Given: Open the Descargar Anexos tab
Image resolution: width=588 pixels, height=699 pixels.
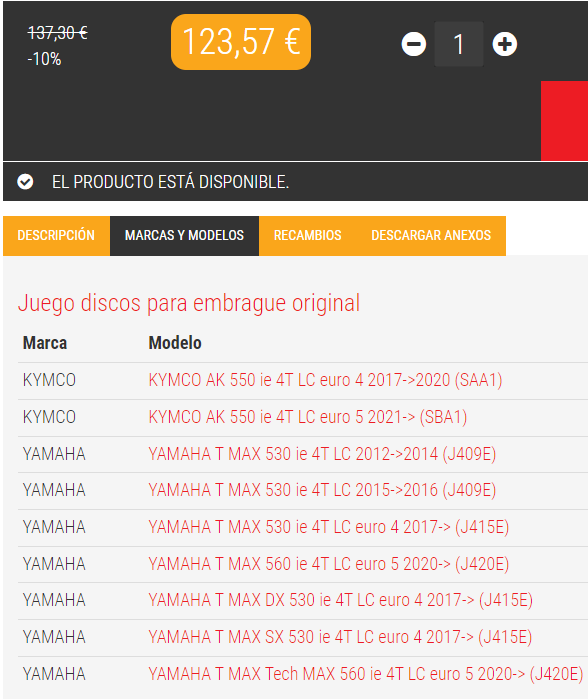Looking at the screenshot, I should point(431,236).
